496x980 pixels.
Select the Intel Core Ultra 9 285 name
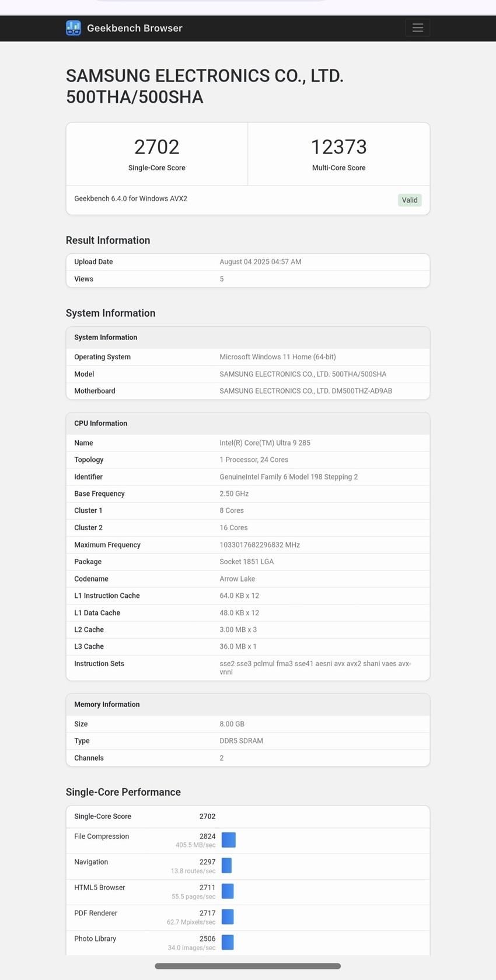point(265,443)
